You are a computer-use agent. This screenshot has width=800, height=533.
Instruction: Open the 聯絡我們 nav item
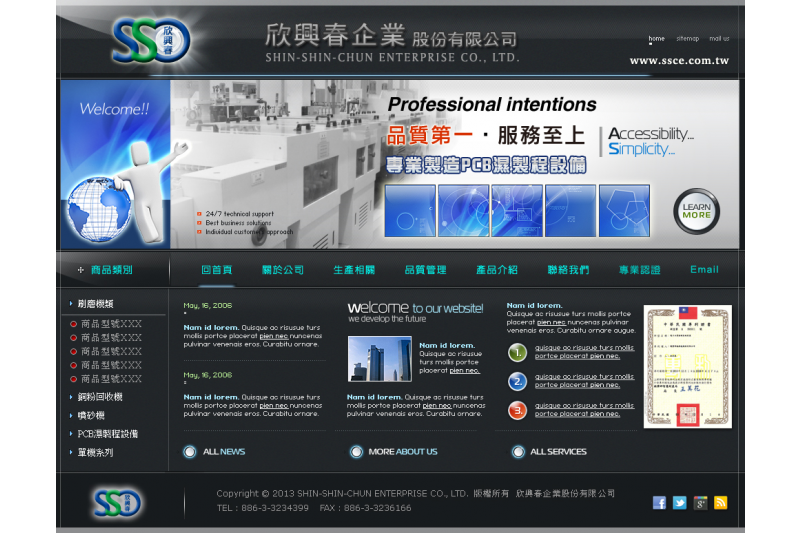click(x=568, y=270)
